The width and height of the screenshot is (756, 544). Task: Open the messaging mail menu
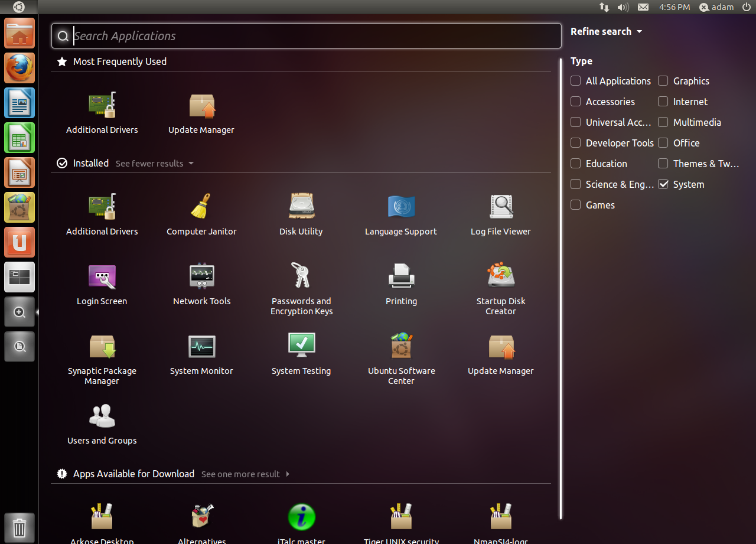pyautogui.click(x=643, y=7)
